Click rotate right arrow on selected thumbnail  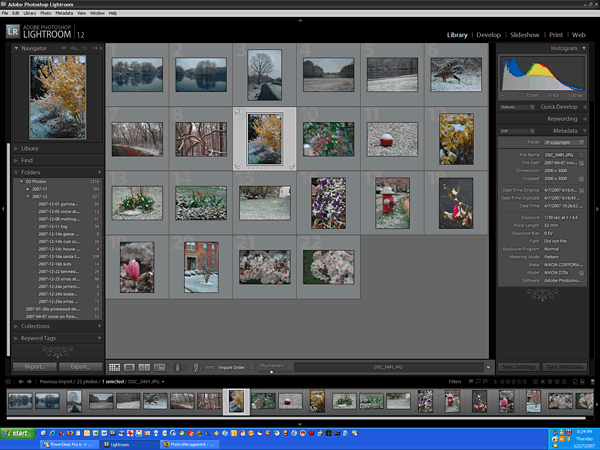(292, 166)
